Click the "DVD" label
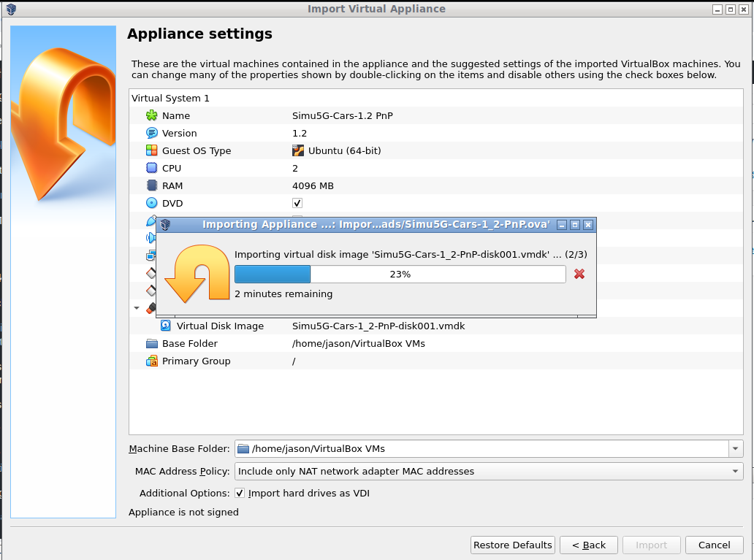The width and height of the screenshot is (754, 560). coord(172,203)
